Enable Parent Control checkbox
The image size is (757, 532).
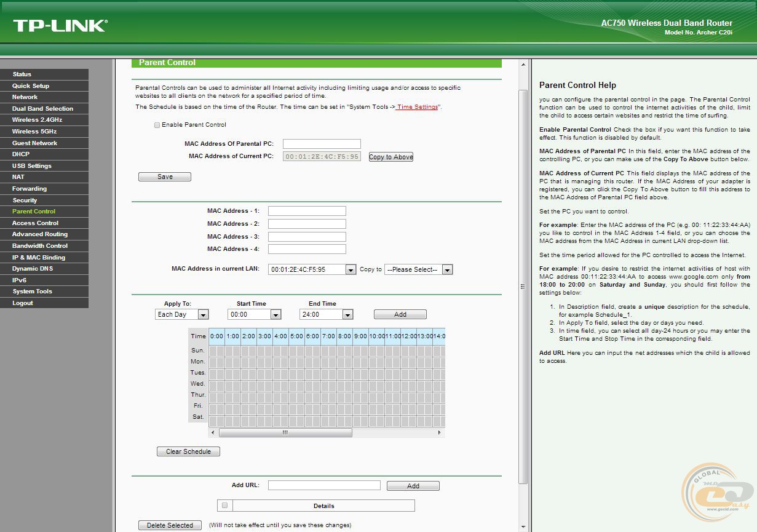pos(157,125)
